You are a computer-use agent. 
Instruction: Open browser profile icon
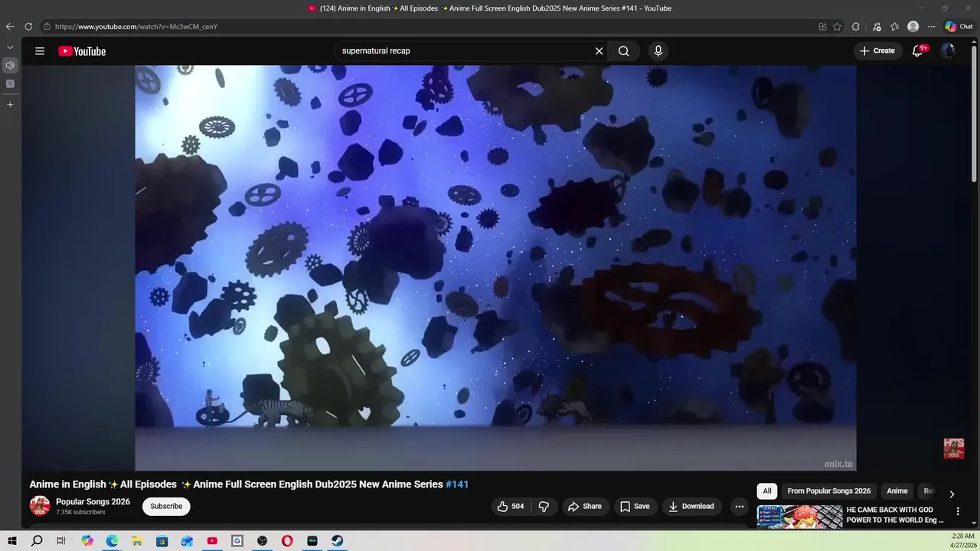pos(913,26)
